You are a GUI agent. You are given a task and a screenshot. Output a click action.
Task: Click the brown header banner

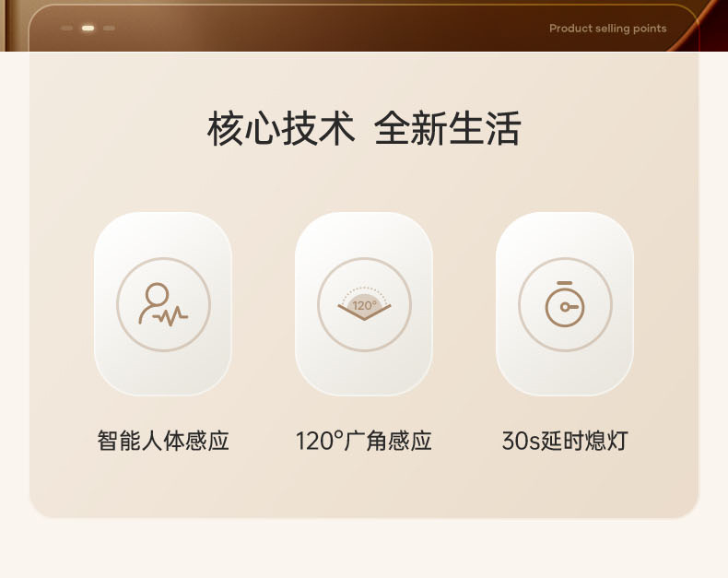click(364, 26)
